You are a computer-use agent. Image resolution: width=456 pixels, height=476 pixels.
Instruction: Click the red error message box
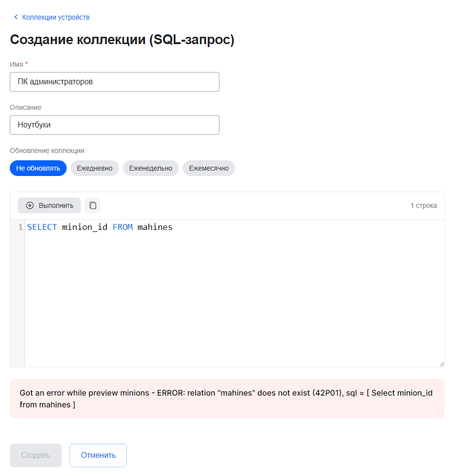[227, 399]
